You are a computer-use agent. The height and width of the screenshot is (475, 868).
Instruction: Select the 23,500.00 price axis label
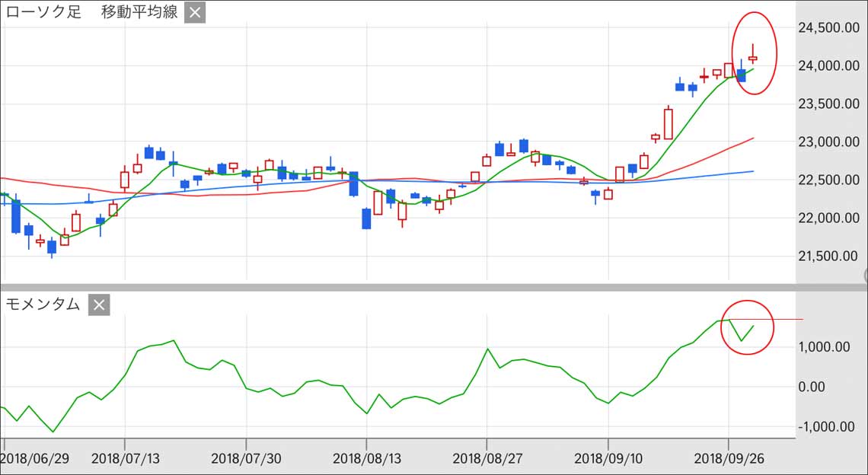[x=828, y=104]
